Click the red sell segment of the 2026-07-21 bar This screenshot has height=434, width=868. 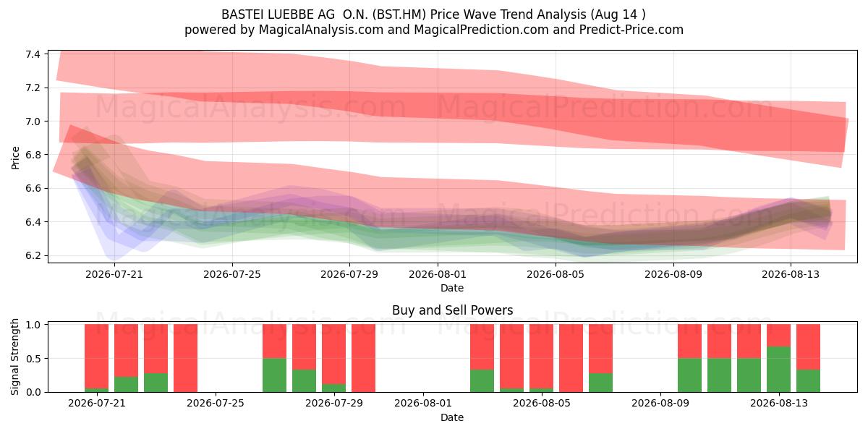97,357
